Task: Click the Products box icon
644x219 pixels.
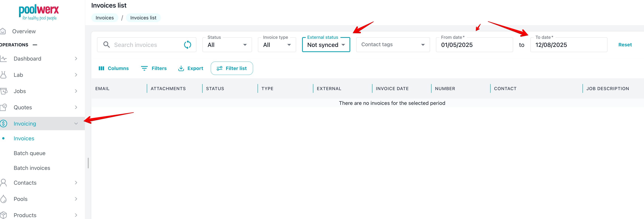Action: (x=4, y=215)
